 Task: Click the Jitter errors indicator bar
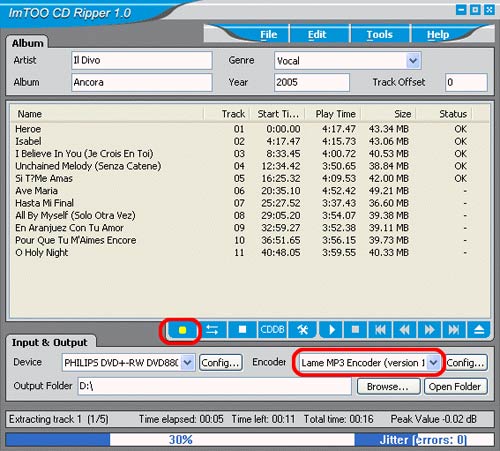click(x=424, y=439)
